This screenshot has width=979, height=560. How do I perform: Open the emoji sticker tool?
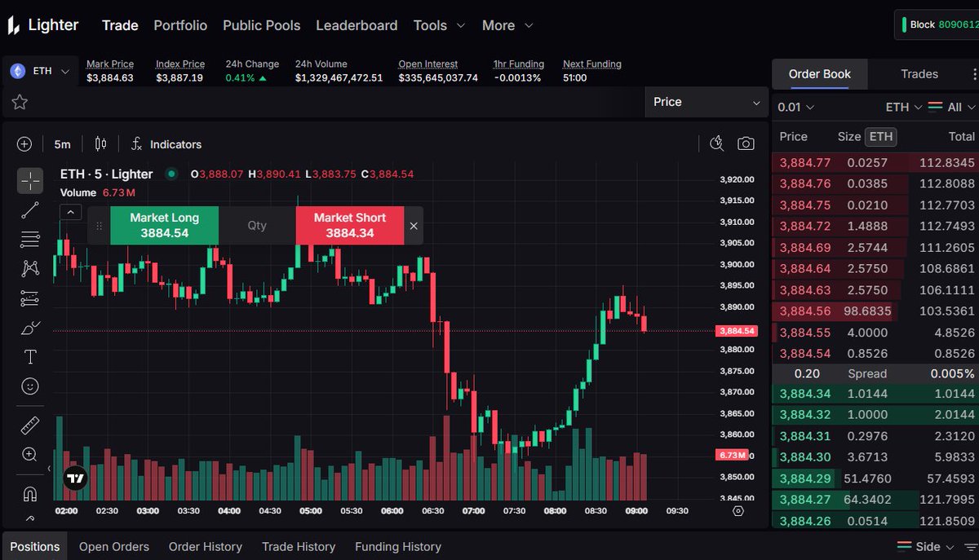pos(30,386)
